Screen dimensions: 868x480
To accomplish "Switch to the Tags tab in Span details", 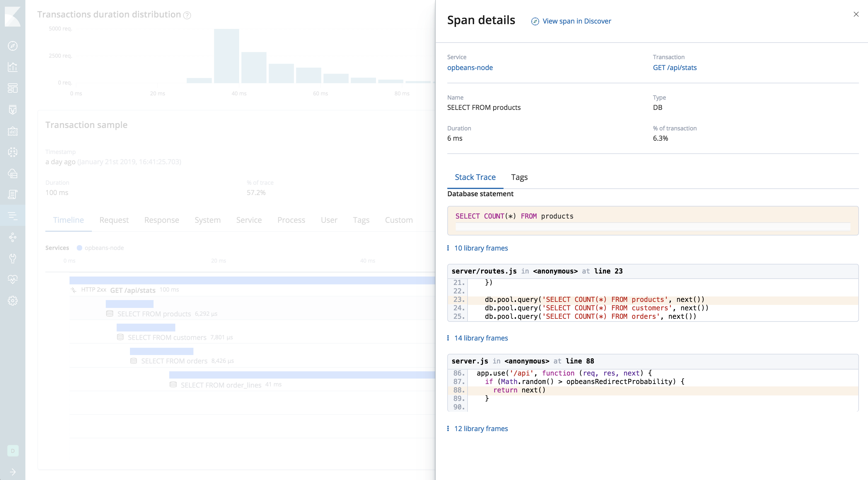I will coord(519,177).
